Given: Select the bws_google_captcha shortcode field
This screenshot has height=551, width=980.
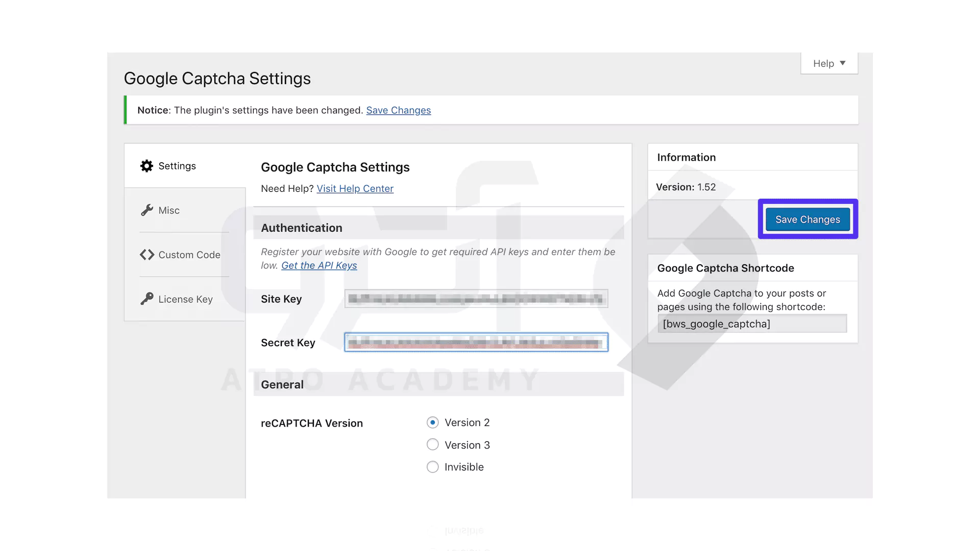Looking at the screenshot, I should pos(752,323).
